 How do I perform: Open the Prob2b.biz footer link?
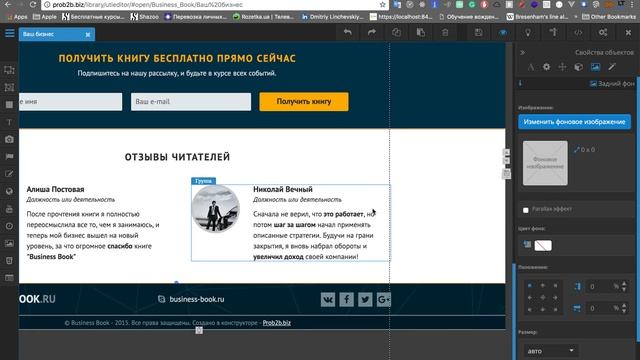(x=277, y=322)
